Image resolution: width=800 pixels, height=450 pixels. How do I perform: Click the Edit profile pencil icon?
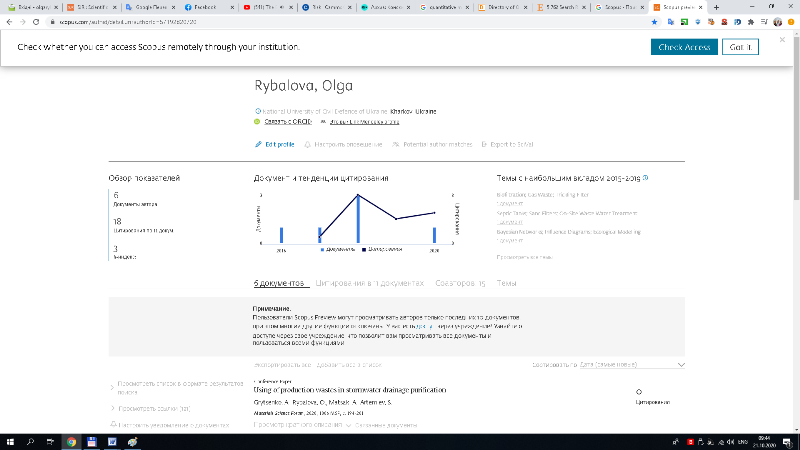[258, 144]
